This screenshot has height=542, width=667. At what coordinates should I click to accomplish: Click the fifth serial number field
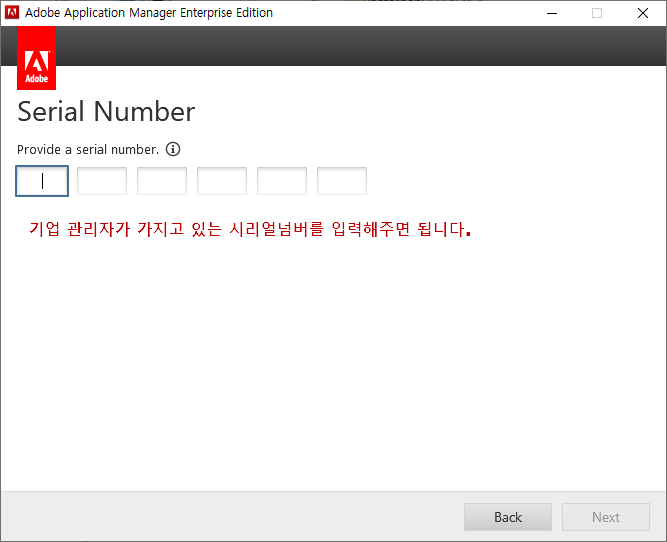(x=282, y=181)
